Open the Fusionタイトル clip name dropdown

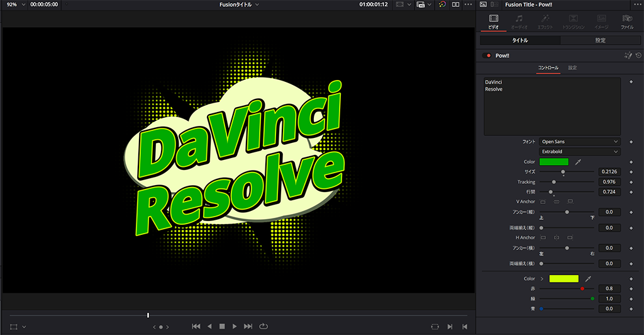pyautogui.click(x=257, y=4)
